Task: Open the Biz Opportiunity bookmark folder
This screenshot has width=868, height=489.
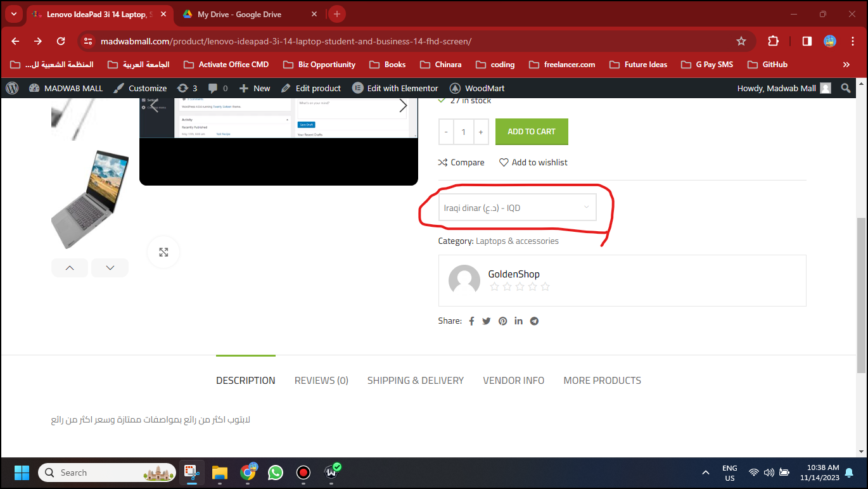Action: click(x=319, y=65)
